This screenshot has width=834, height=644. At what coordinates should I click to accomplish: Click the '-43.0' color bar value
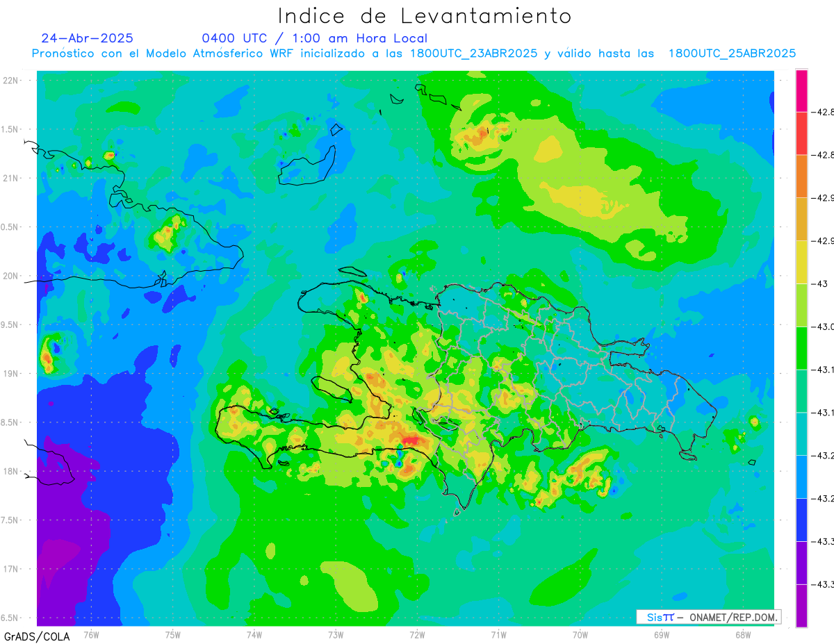tap(824, 327)
